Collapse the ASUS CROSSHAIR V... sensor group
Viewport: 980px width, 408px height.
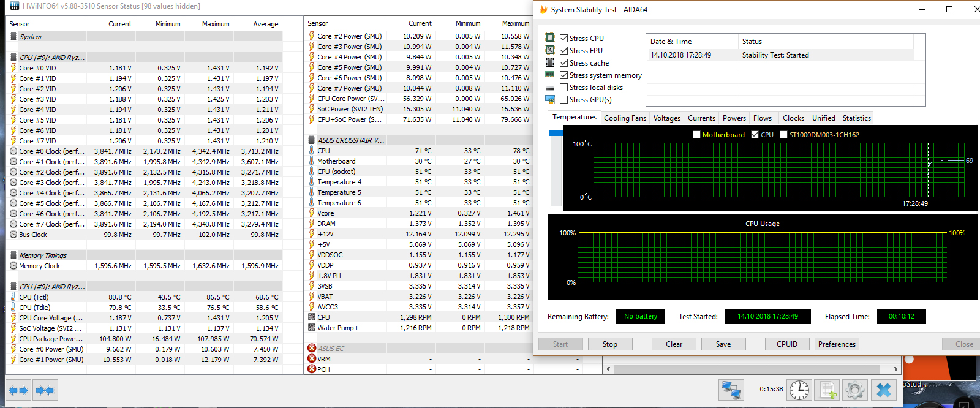312,140
